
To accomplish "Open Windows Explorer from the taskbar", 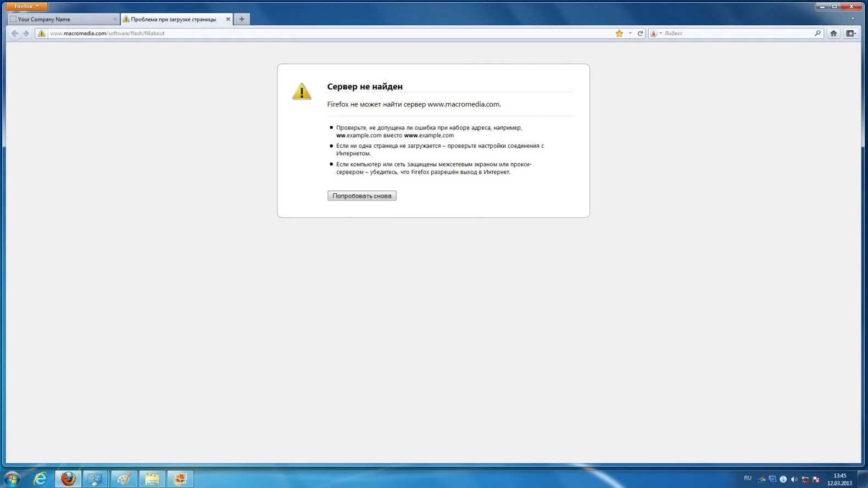I will 152,479.
